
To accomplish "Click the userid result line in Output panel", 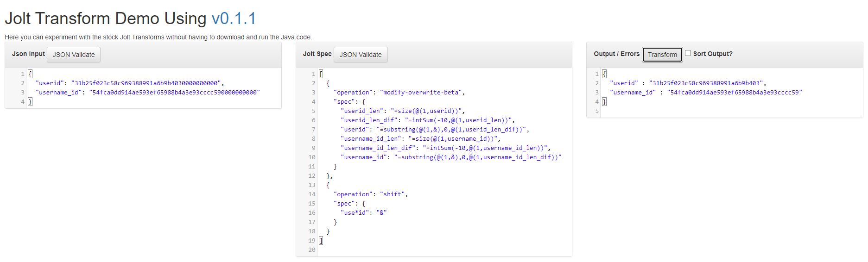I will 688,83.
